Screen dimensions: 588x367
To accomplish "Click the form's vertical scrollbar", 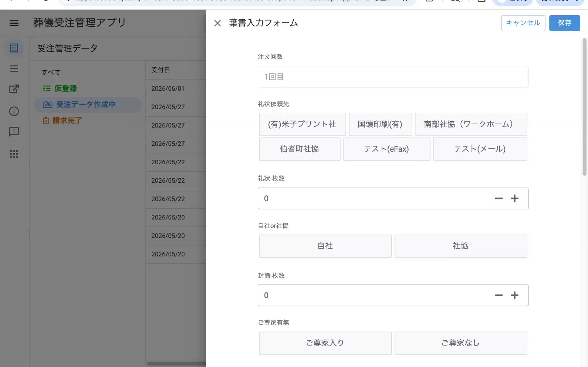I will [584, 107].
